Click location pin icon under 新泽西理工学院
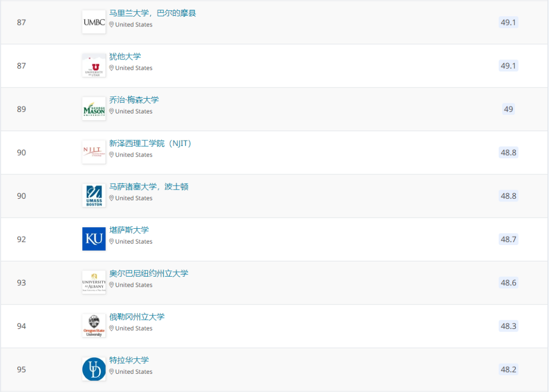549x392 pixels. (x=111, y=155)
